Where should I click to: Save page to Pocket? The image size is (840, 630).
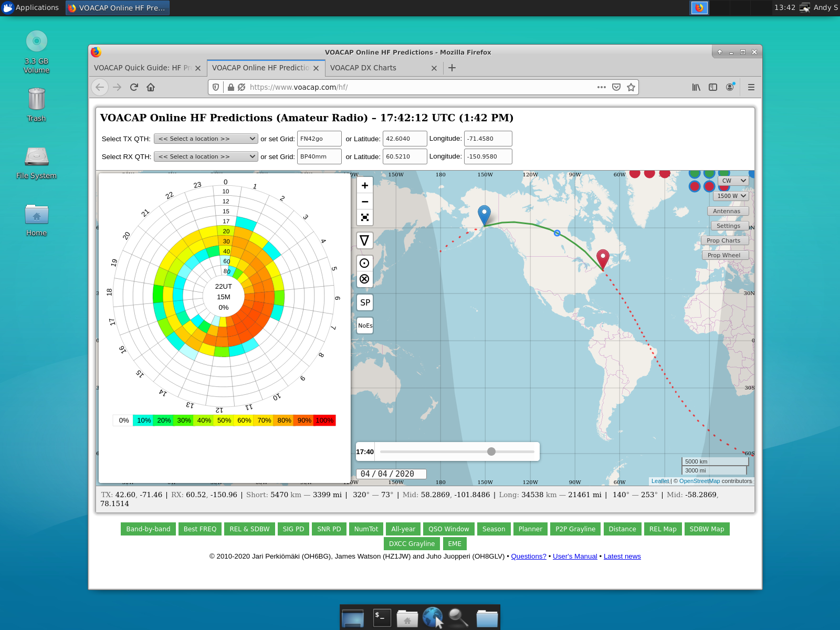(616, 87)
